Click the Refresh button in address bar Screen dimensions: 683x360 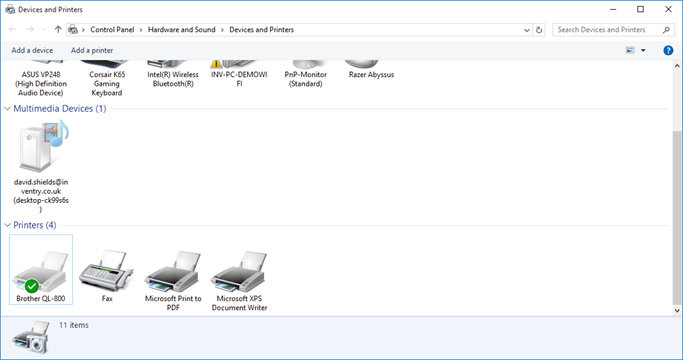[x=539, y=30]
